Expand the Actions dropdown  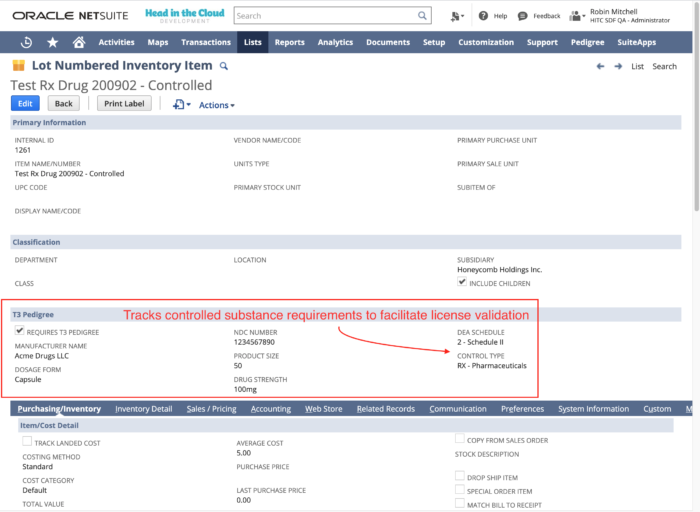[217, 105]
